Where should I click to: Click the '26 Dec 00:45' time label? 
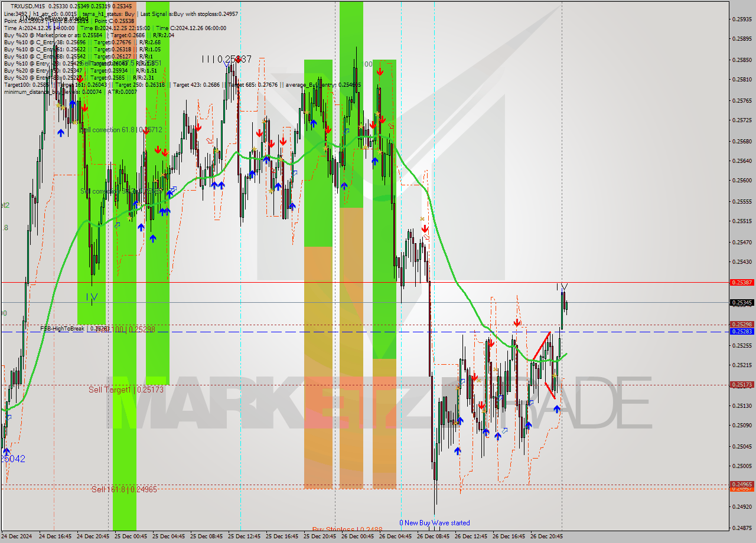click(x=358, y=537)
